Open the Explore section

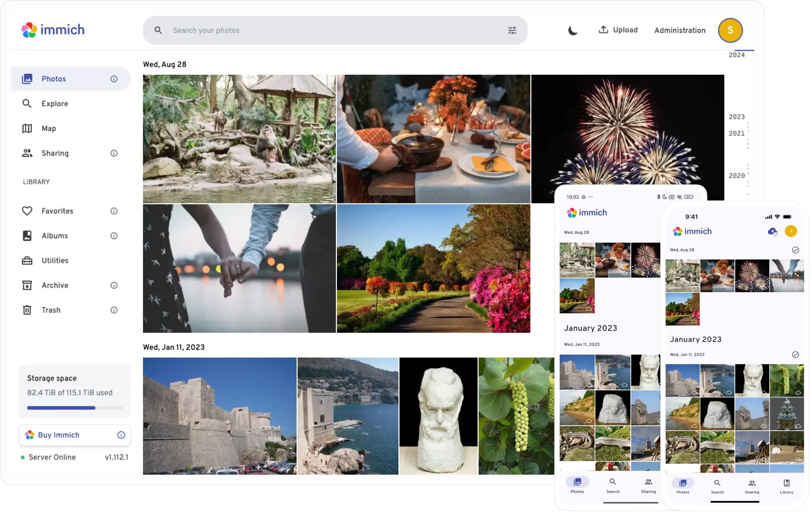[55, 104]
